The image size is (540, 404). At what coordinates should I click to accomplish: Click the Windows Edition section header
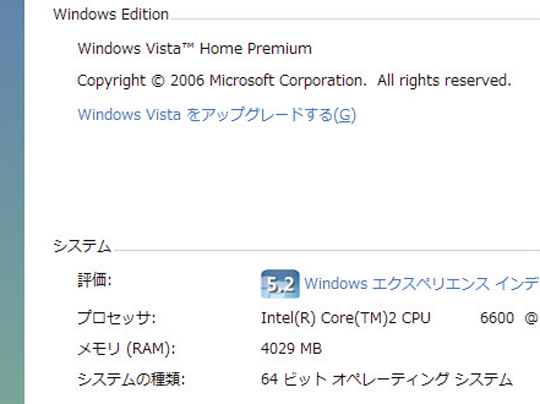(111, 14)
